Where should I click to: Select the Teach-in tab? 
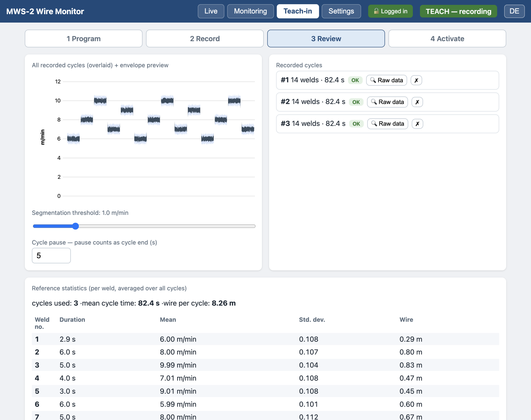298,11
